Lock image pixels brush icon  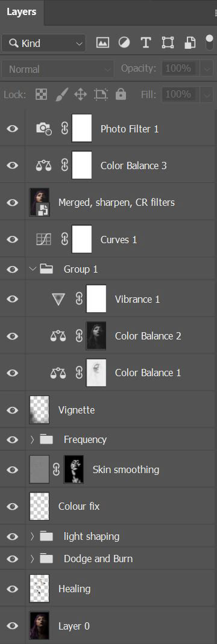pos(61,94)
